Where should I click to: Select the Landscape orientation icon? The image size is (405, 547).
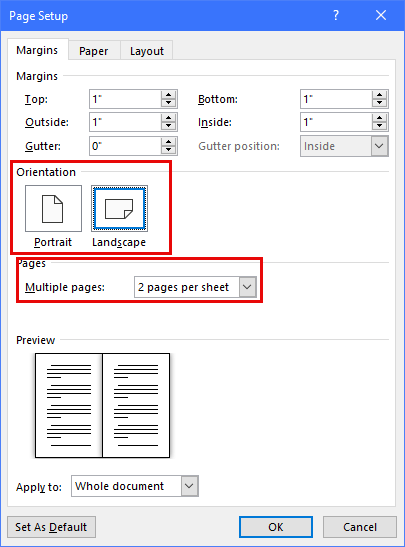(x=119, y=208)
